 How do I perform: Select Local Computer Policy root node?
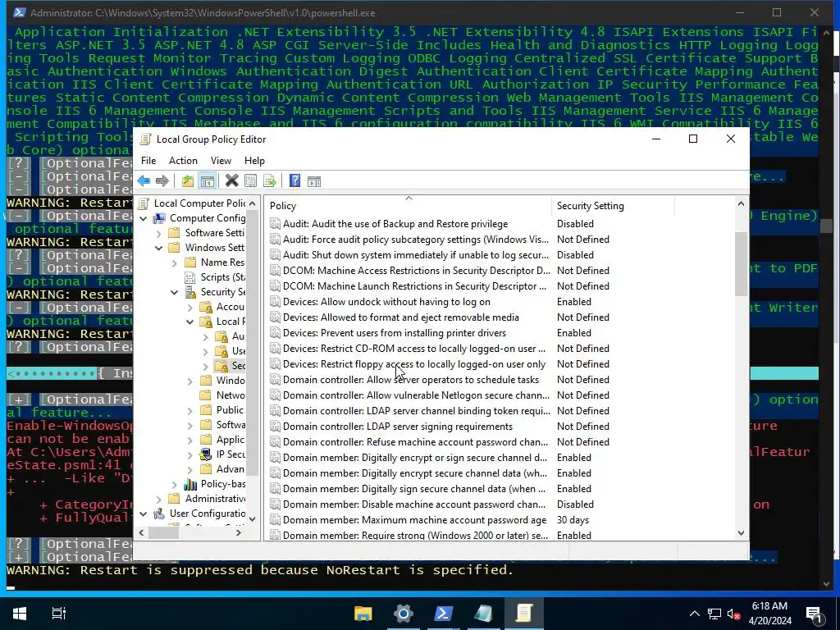click(x=199, y=203)
